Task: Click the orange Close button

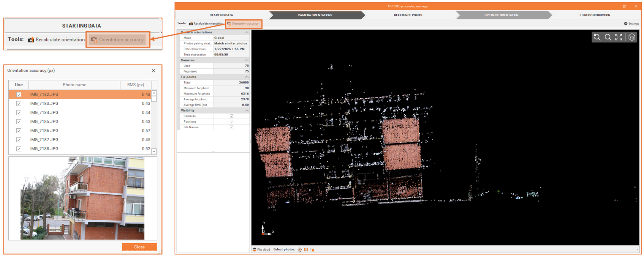Action: (139, 247)
